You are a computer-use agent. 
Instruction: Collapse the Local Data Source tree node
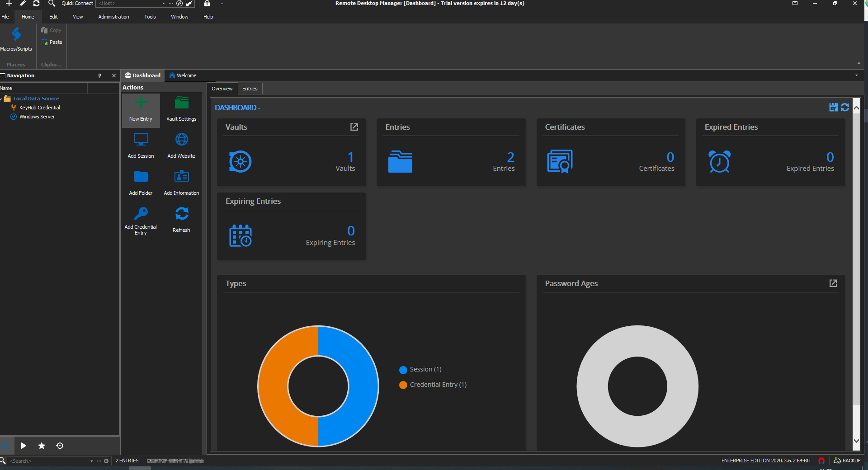[x=2, y=99]
